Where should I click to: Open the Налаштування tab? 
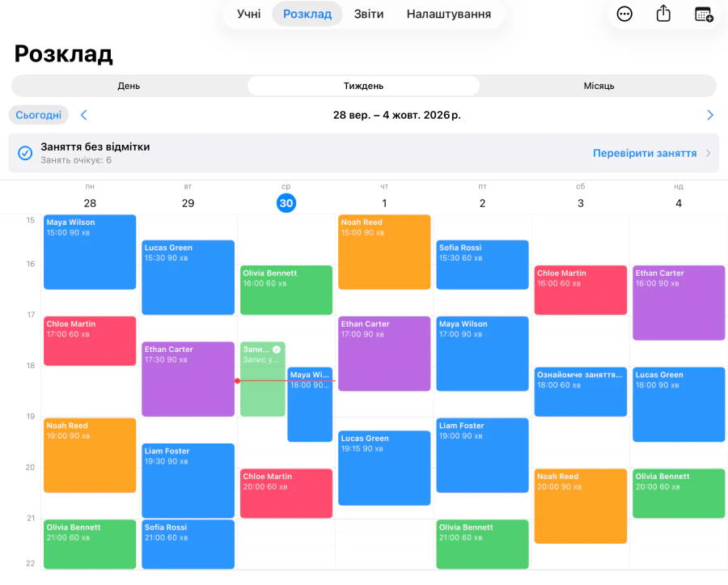click(x=448, y=15)
